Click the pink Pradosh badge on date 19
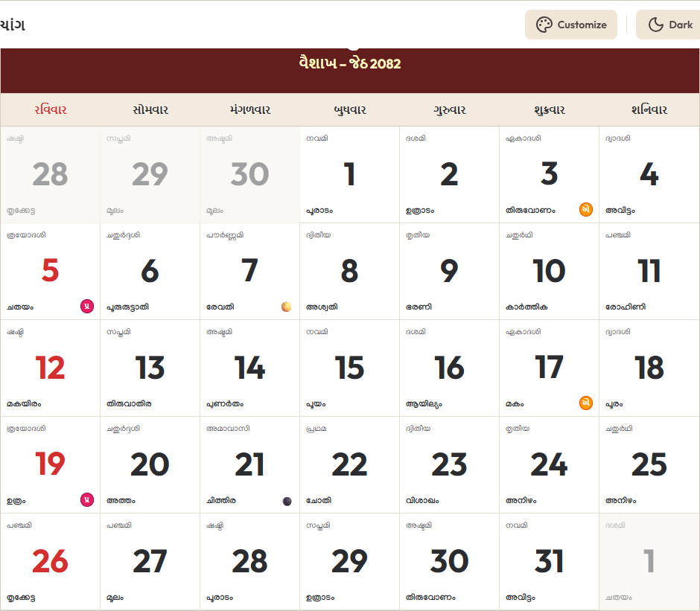The width and height of the screenshot is (700, 611). (x=87, y=499)
